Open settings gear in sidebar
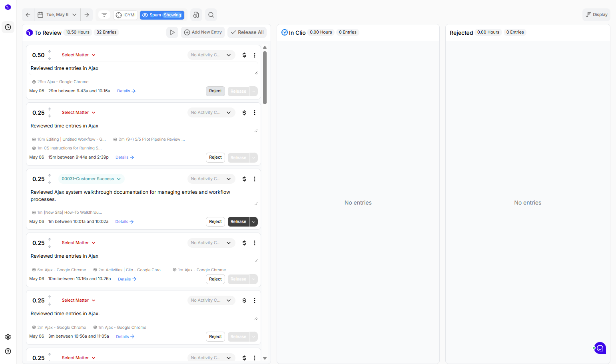This screenshot has height=364, width=616. [x=8, y=337]
